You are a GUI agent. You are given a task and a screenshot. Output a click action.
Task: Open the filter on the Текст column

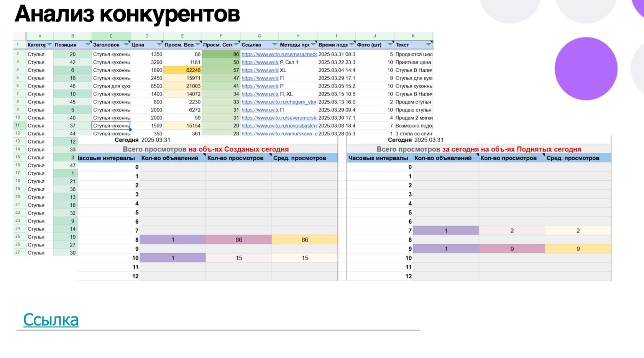coord(429,45)
